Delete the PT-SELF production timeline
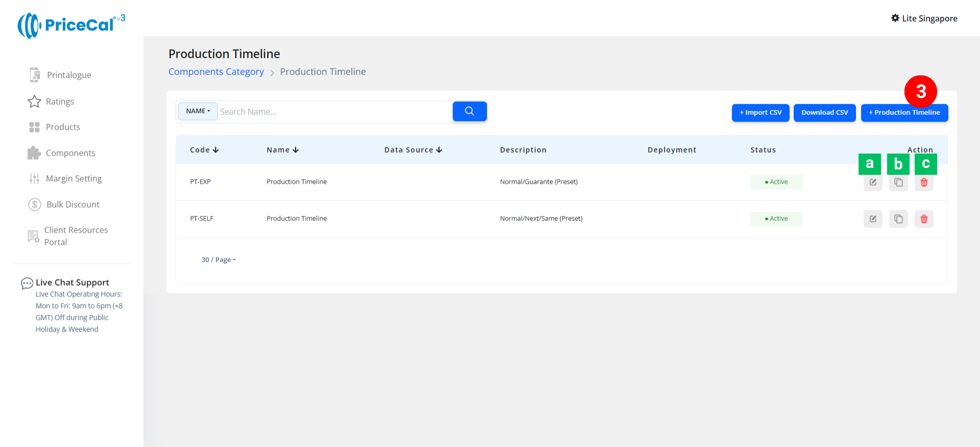This screenshot has height=447, width=980. pos(924,219)
